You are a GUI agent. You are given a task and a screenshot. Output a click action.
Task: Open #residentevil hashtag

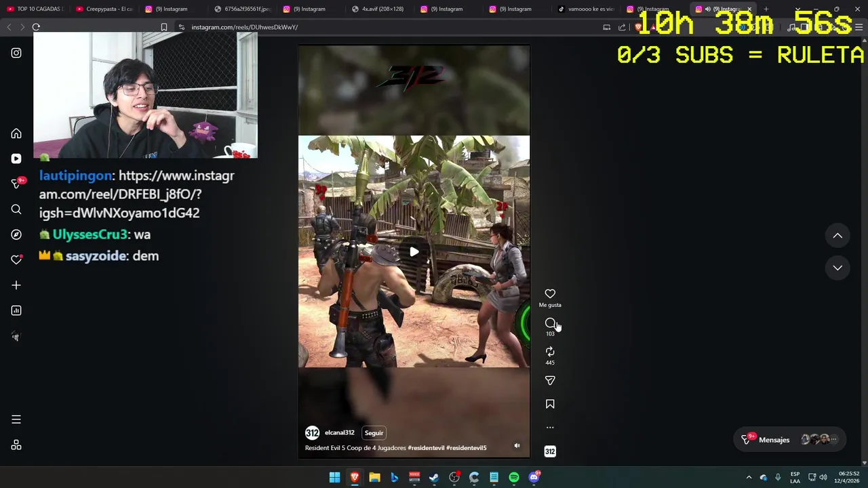[425, 448]
